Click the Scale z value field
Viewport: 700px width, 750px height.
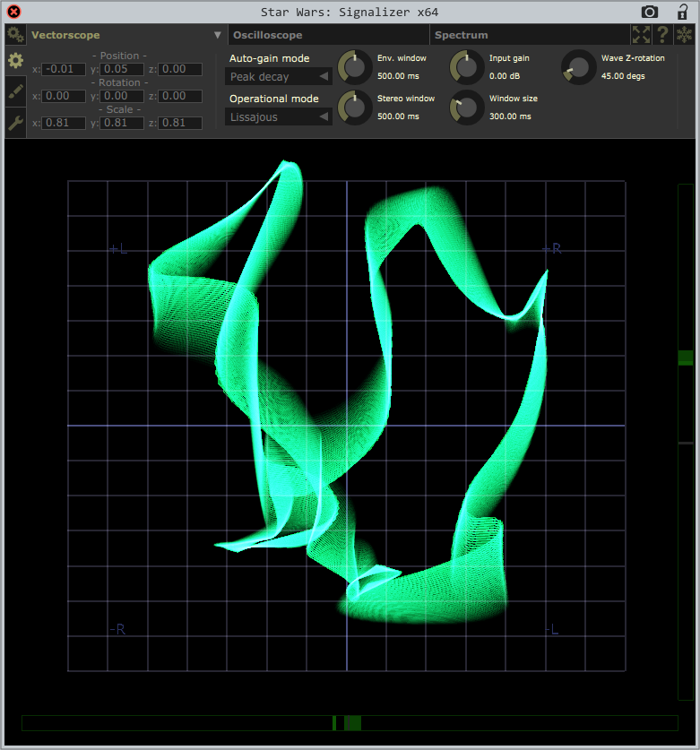(x=179, y=123)
